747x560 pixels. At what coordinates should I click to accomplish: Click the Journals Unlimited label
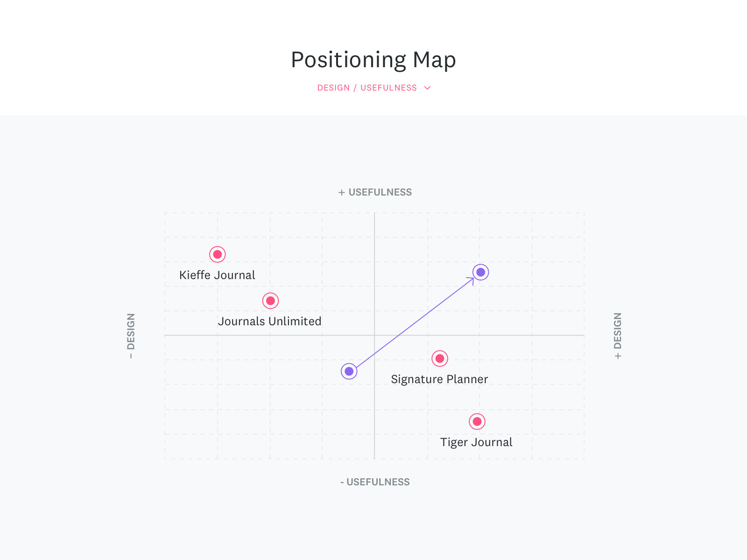pyautogui.click(x=269, y=321)
